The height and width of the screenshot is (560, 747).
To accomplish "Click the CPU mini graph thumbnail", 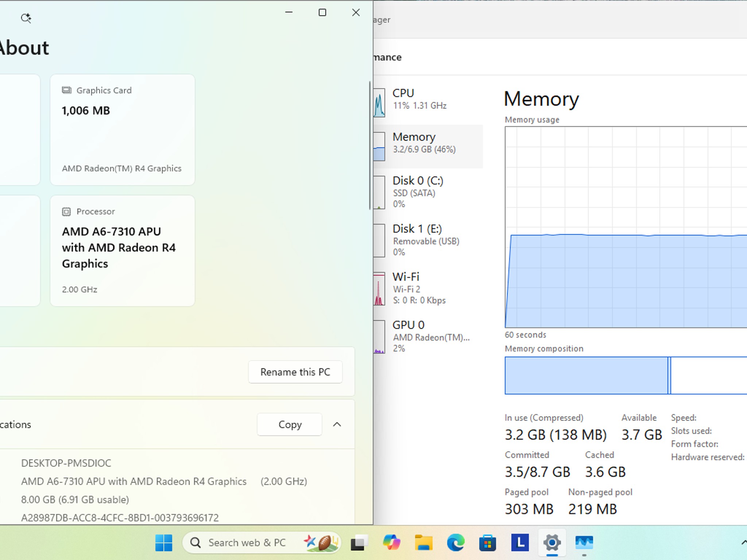I will pyautogui.click(x=379, y=103).
